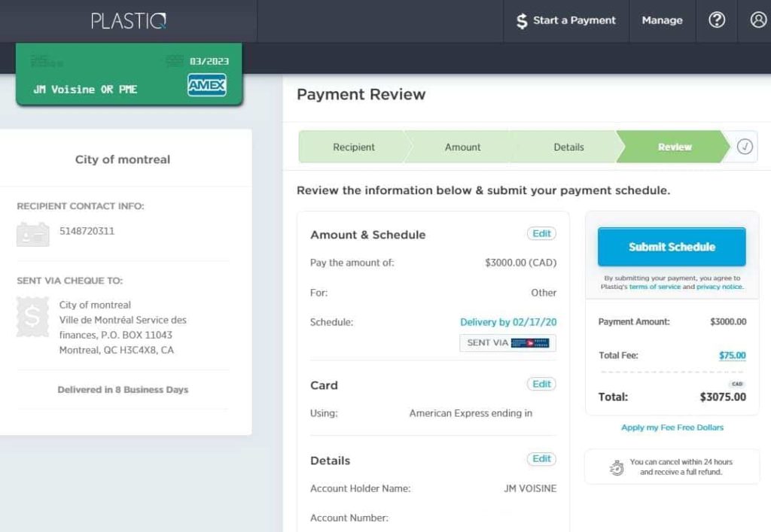This screenshot has height=532, width=771.
Task: Return to the Details step
Action: click(568, 147)
